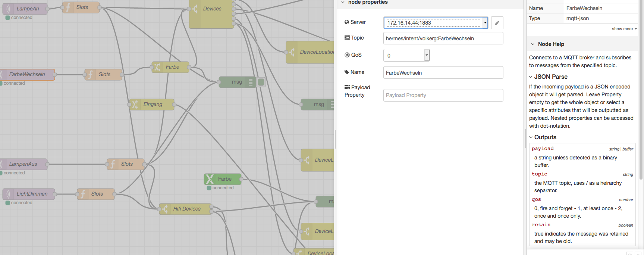Toggle the msg debug node output button

tap(261, 82)
